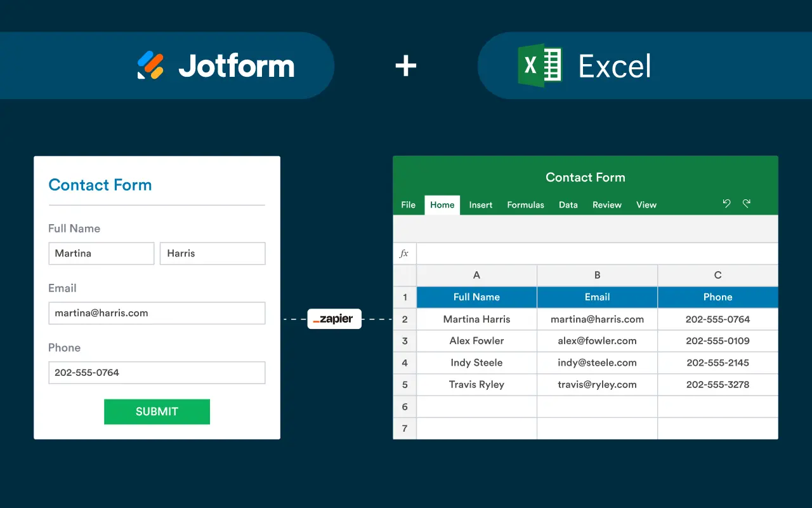Click the Excel formula bar input
This screenshot has height=508, width=812.
(x=597, y=253)
